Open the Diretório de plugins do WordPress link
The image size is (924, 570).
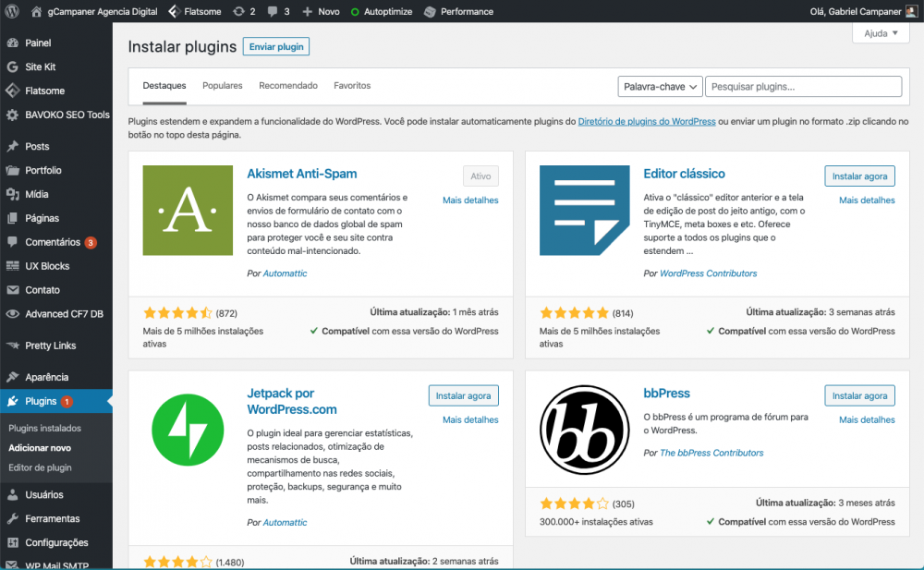click(647, 121)
